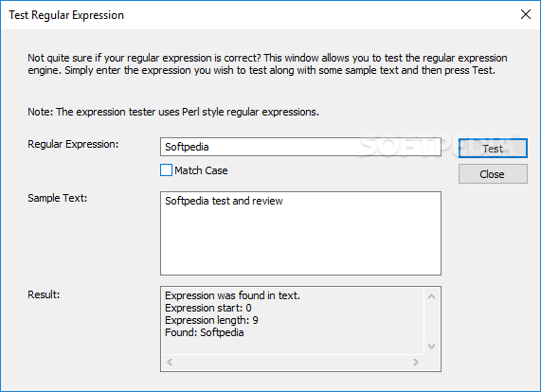The height and width of the screenshot is (392, 541).
Task: Click the word 'Softpedia' in Regular Expression field
Action: pos(187,147)
